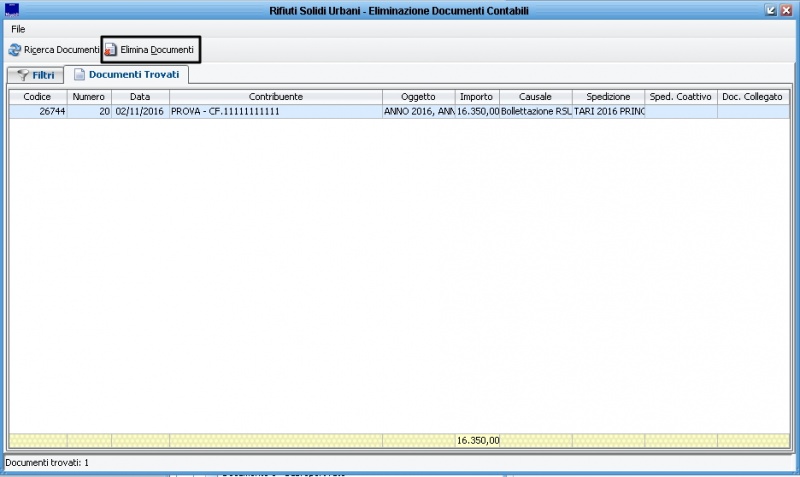
Task: Sort by the Numero column header
Action: [x=88, y=97]
